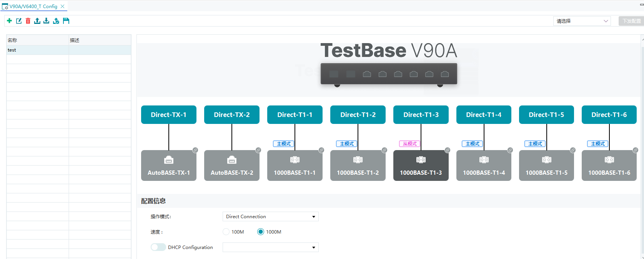Select the Direct-T1-3 channel button
Screen dimensions: 644x259
tap(421, 115)
